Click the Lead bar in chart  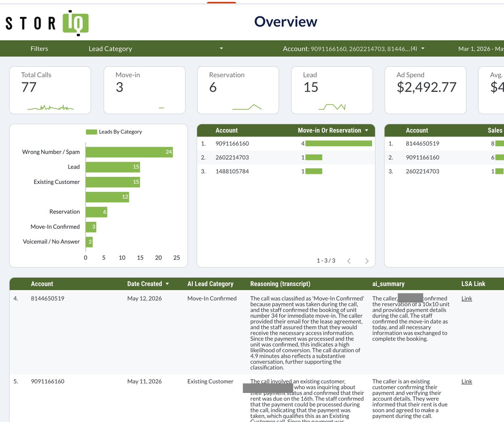click(113, 167)
